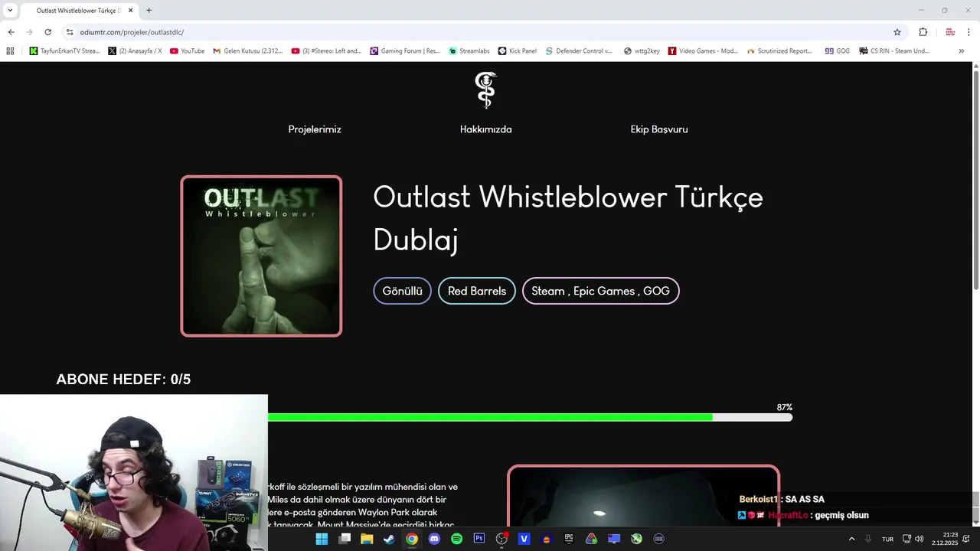Expand the bookmarks overflow chevron
Image resolution: width=980 pixels, height=551 pixels.
tap(962, 51)
